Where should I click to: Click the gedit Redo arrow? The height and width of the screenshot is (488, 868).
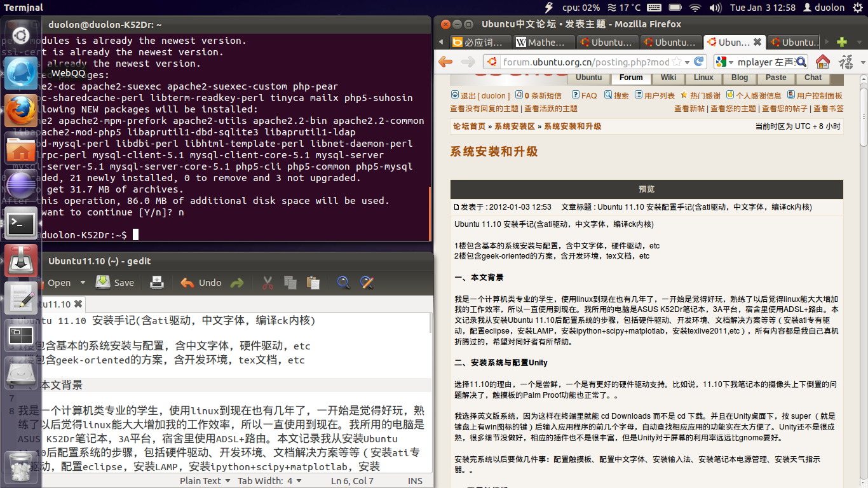tap(236, 283)
